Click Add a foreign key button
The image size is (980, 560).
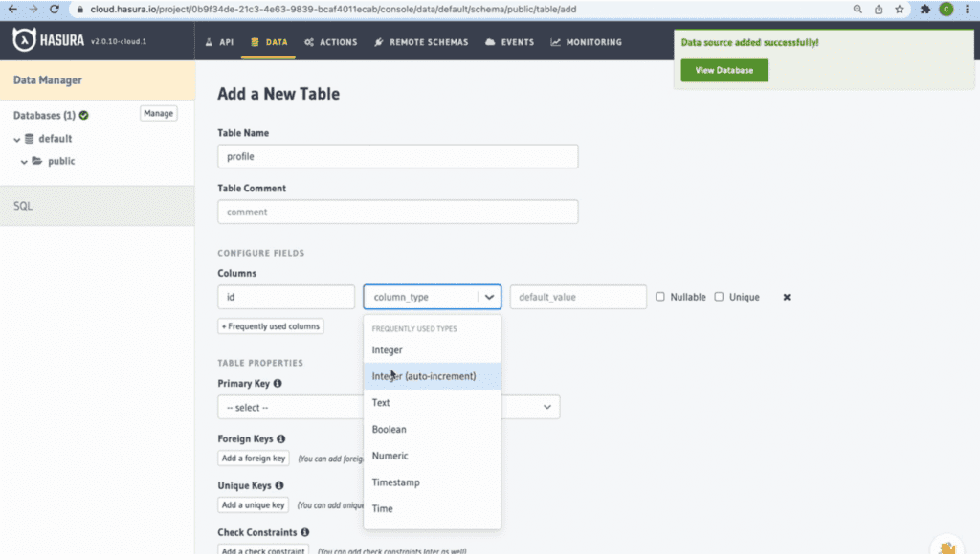pos(253,459)
